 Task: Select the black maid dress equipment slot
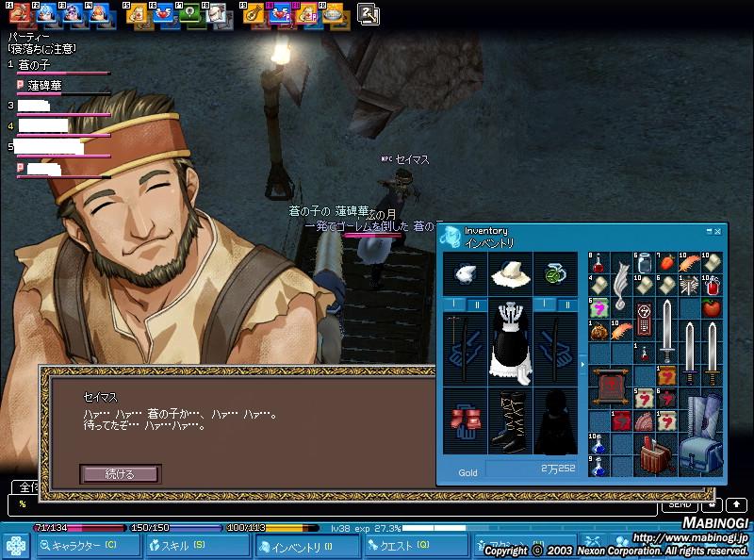tap(510, 342)
